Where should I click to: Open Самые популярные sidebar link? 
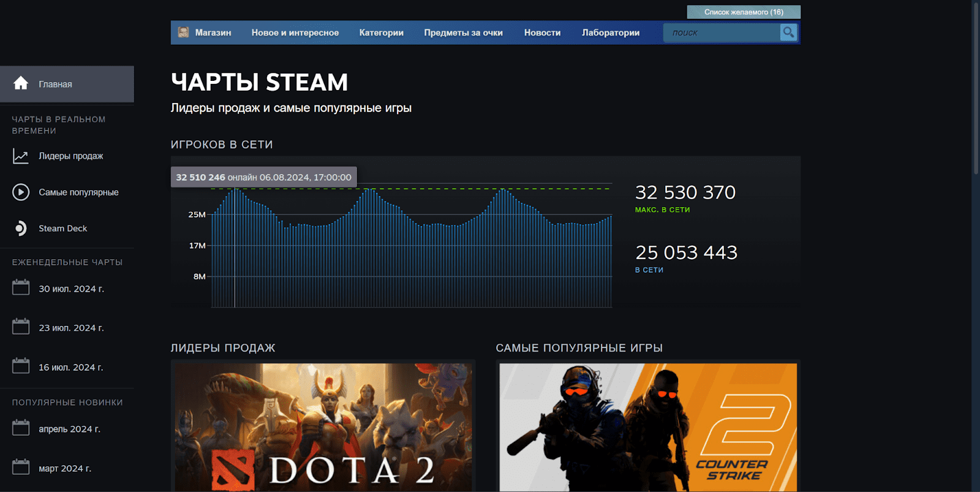pos(78,192)
